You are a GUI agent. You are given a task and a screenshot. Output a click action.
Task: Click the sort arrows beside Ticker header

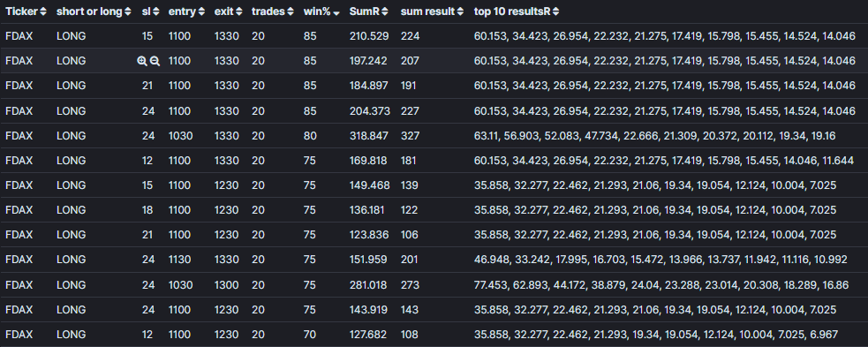tap(43, 11)
